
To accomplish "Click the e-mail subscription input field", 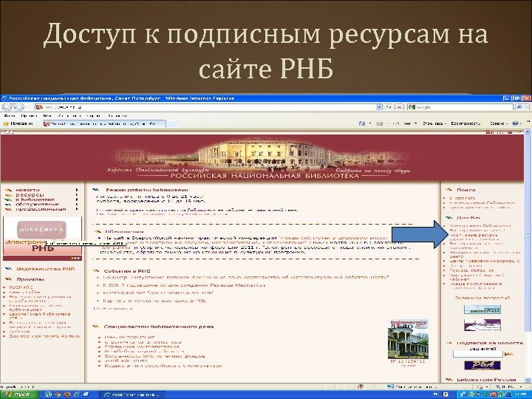I will pyautogui.click(x=478, y=354).
